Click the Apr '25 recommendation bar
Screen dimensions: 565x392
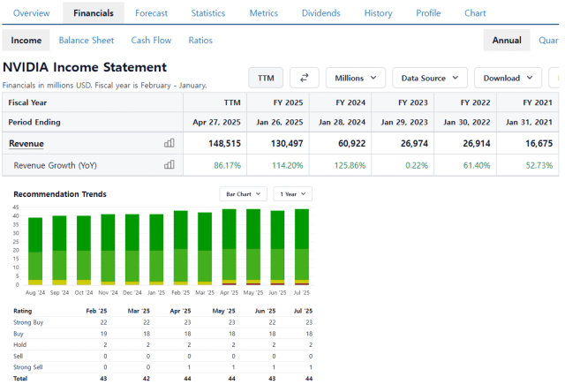(x=230, y=247)
